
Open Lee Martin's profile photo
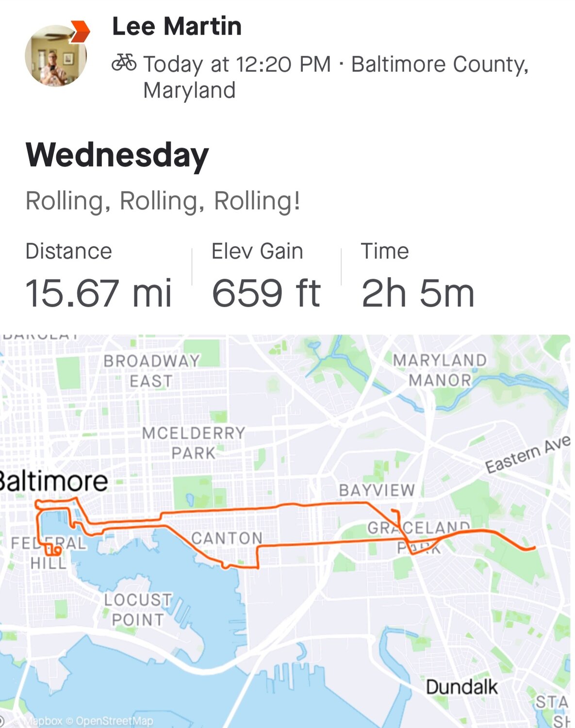point(55,56)
